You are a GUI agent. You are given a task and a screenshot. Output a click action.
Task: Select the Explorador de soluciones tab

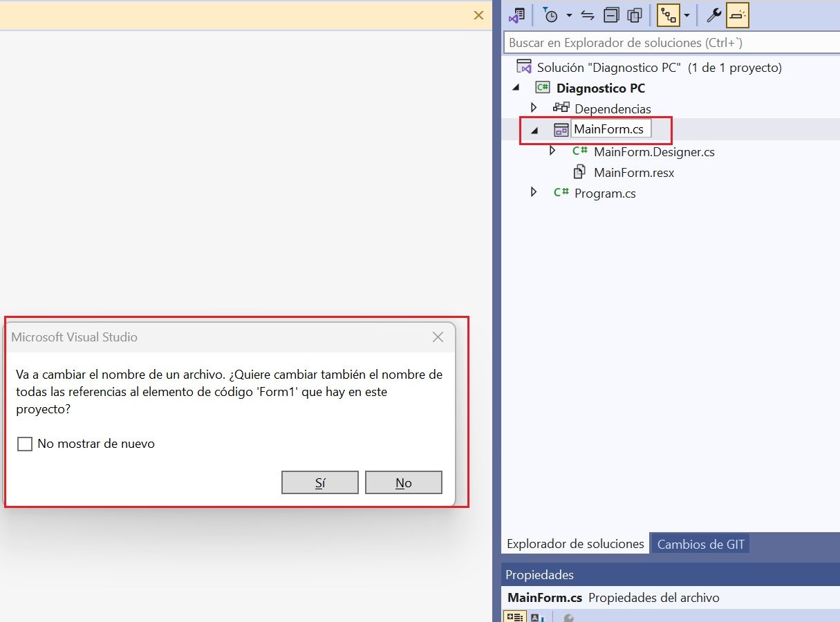pyautogui.click(x=575, y=544)
